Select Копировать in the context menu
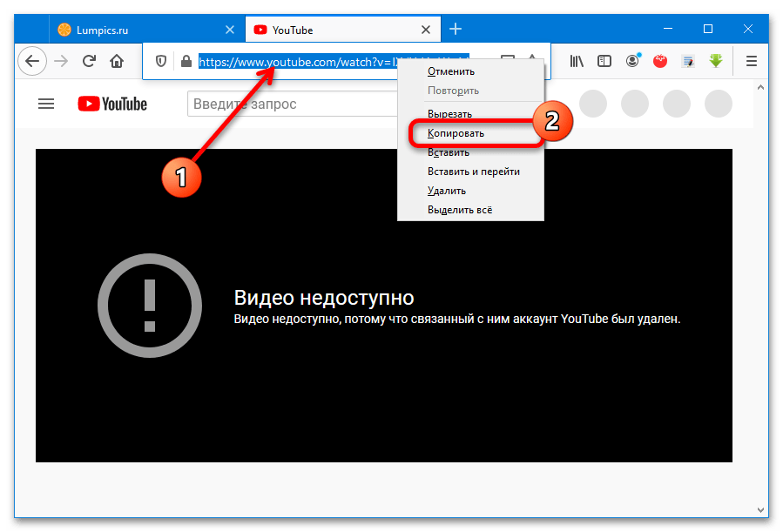Viewport: 783px width, 532px height. 456,133
